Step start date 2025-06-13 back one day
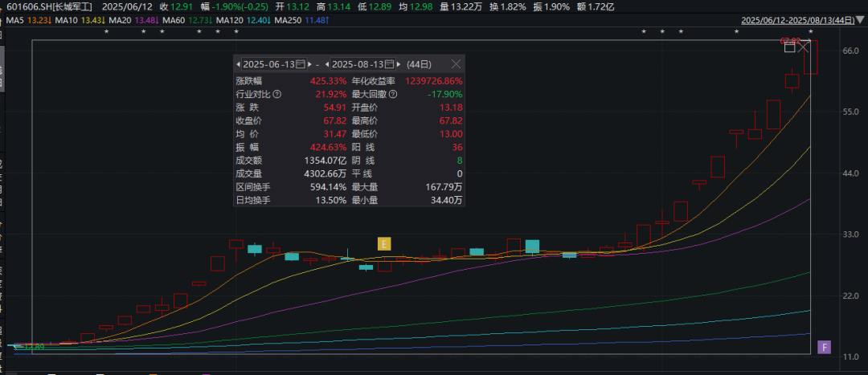Screen dimensions: 868x375 pyautogui.click(x=239, y=63)
